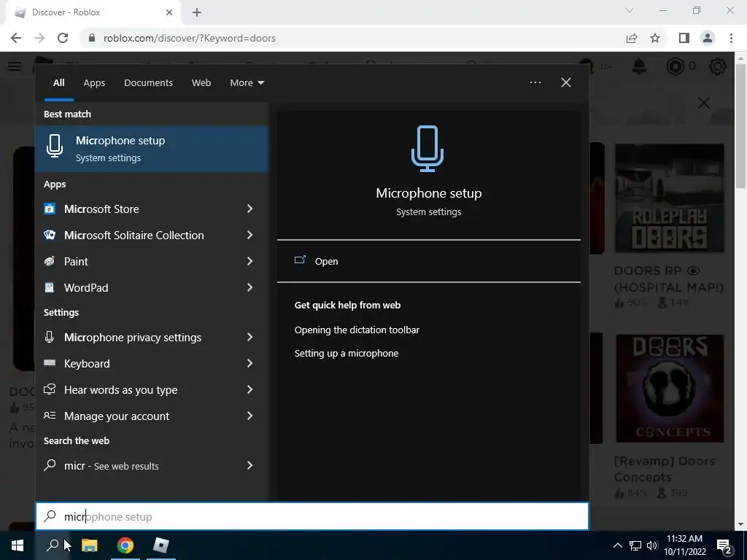Click the Chrome taskbar icon
The image size is (747, 560).
[x=125, y=545]
